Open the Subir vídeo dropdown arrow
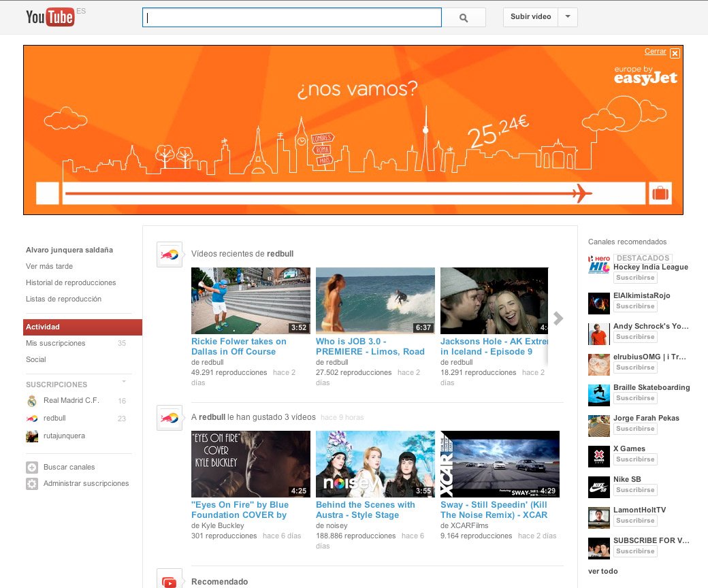Viewport: 708px width, 588px height. (x=568, y=17)
